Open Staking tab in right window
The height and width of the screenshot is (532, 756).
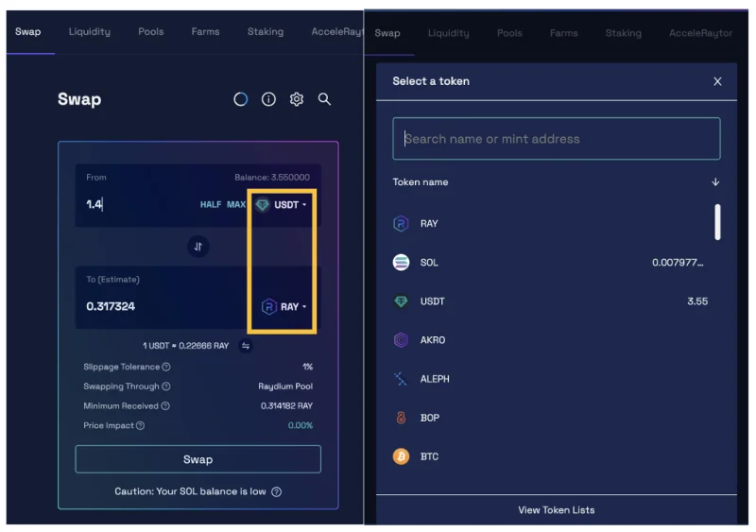click(x=624, y=33)
